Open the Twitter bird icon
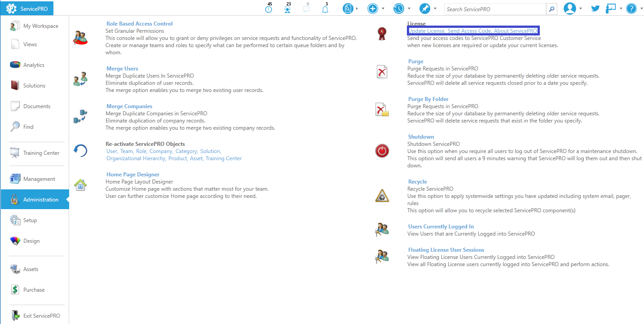The height and width of the screenshot is (324, 644). 595,8
